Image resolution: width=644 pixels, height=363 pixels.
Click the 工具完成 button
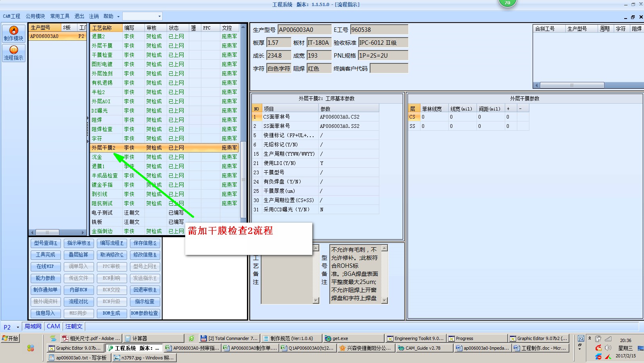point(46,255)
